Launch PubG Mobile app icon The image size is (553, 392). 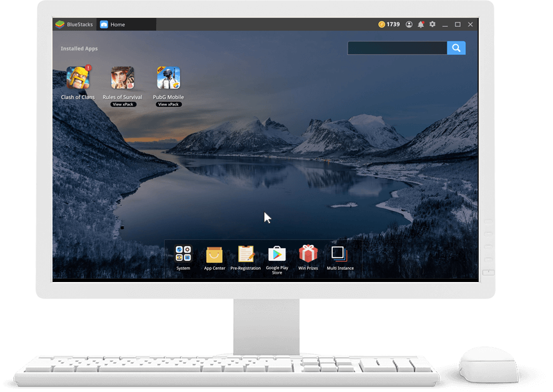(168, 78)
